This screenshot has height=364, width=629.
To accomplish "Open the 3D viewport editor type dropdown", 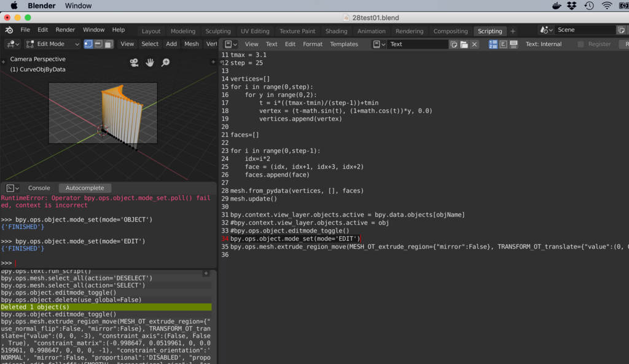I will click(x=14, y=44).
